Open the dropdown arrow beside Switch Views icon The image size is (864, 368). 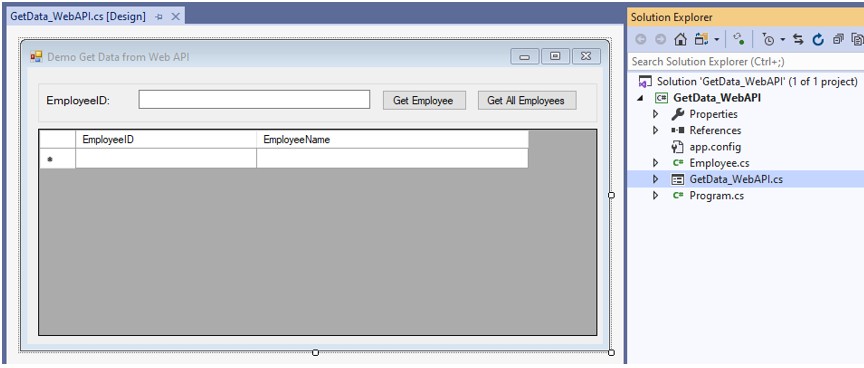coord(716,40)
